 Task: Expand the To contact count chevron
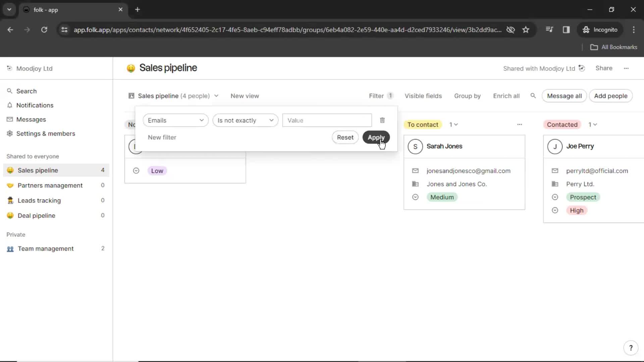click(456, 125)
